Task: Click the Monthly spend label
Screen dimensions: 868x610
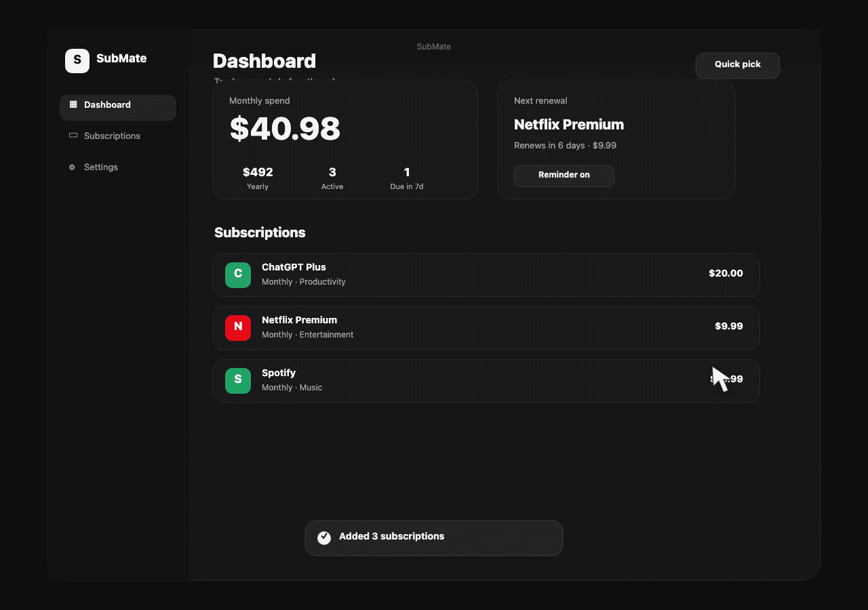Action: pos(260,100)
